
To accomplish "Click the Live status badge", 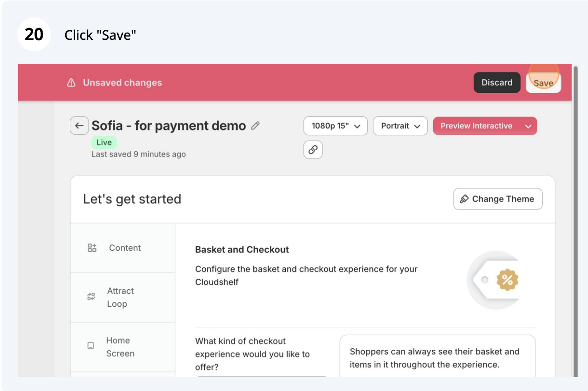I will click(x=104, y=142).
